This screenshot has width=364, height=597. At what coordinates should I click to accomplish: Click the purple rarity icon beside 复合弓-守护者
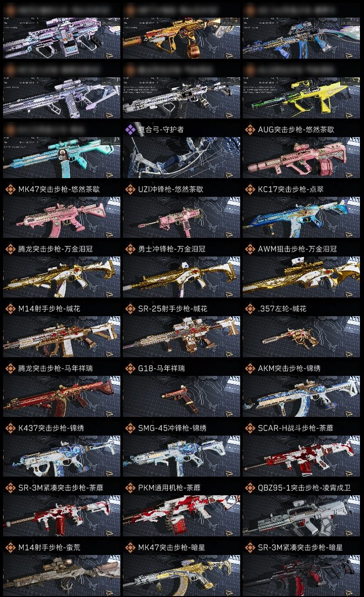130,130
